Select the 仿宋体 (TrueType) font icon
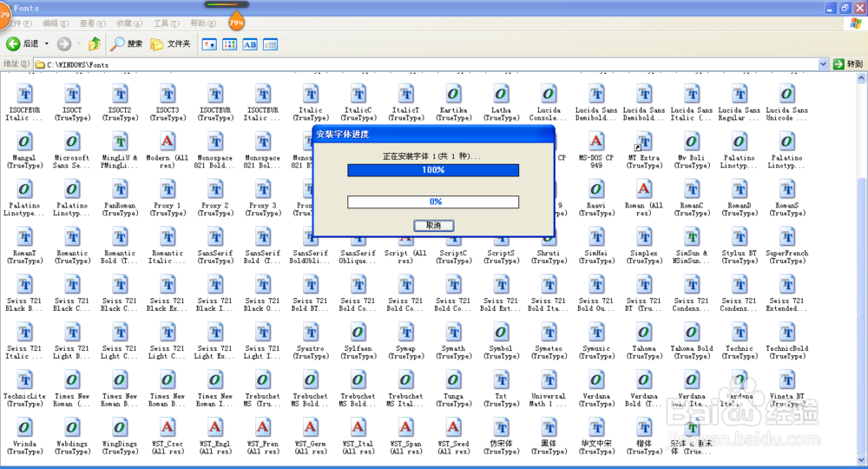Image resolution: width=868 pixels, height=469 pixels. coord(501,427)
